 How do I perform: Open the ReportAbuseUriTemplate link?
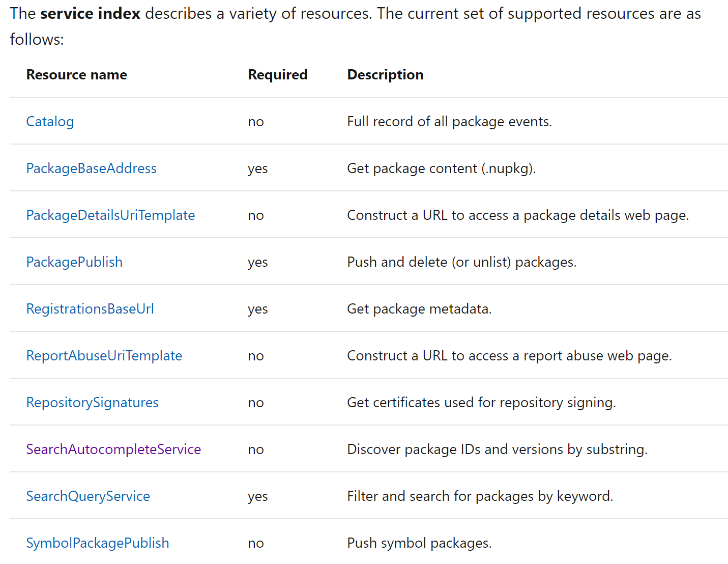pos(104,356)
